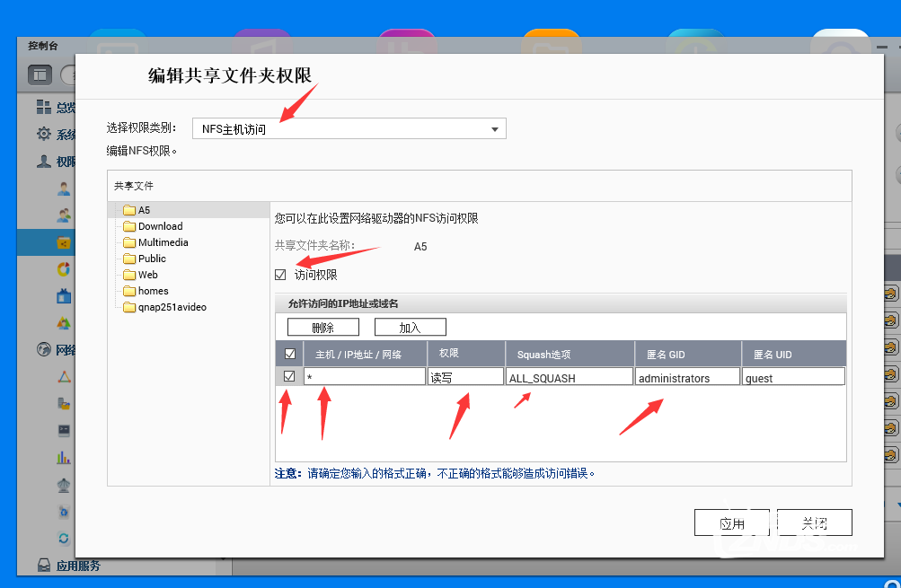The width and height of the screenshot is (901, 588).
Task: Open the Network globe section icon
Action: click(44, 349)
